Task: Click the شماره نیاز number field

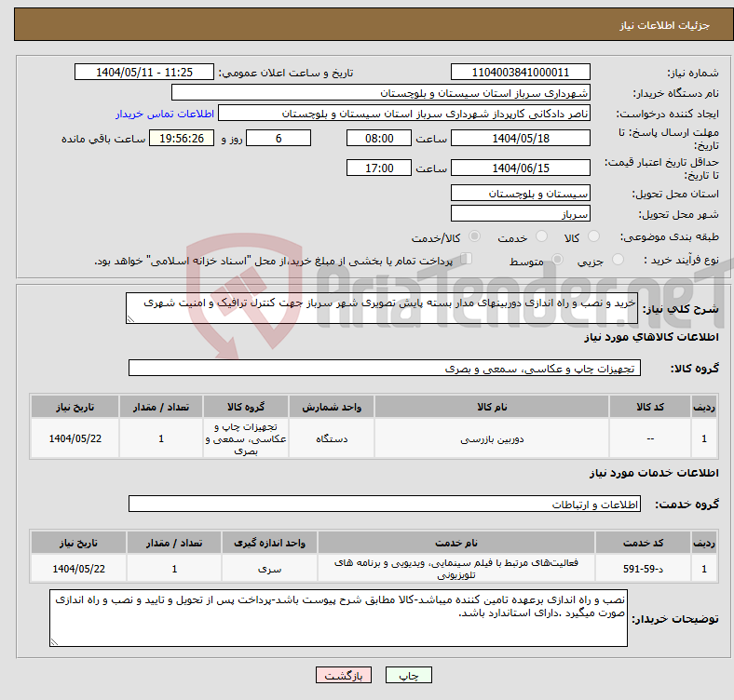Action: [520, 72]
